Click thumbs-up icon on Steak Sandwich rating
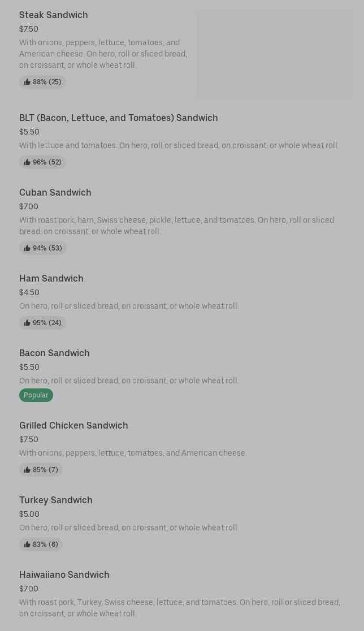The image size is (364, 631). click(27, 82)
